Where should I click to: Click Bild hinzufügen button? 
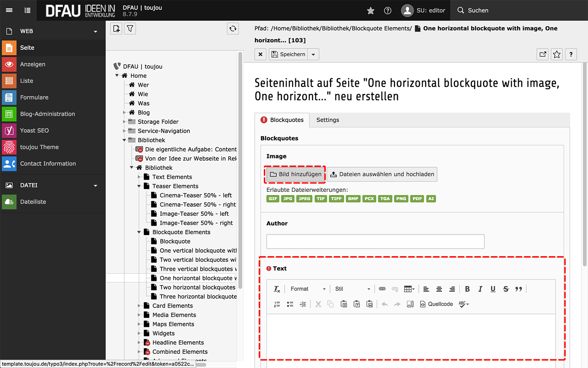click(296, 174)
